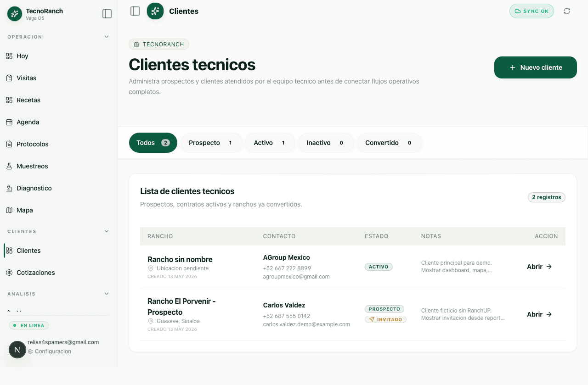This screenshot has width=588, height=385.
Task: Collapse the CLIENTES section chevron
Action: [107, 231]
